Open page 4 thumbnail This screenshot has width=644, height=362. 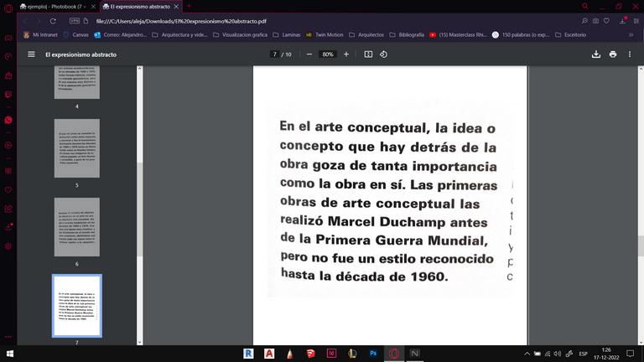point(77,82)
